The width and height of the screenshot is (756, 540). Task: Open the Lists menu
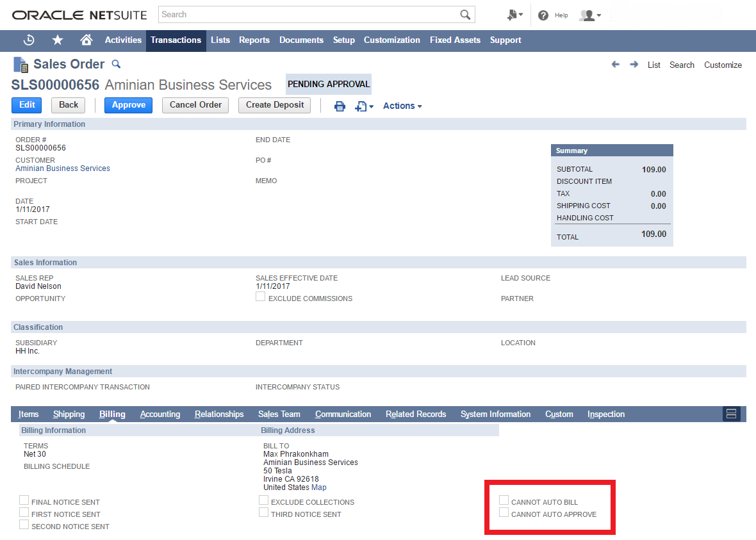click(x=220, y=40)
